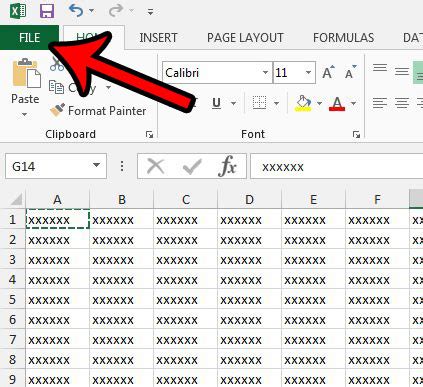Decrease font size with small A icon
This screenshot has width=423, height=387.
pyautogui.click(x=350, y=72)
